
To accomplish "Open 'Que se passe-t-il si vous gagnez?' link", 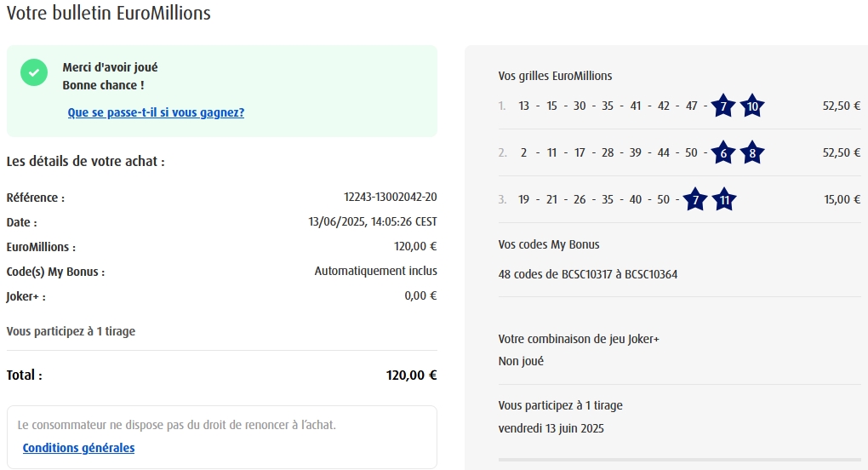I will coord(156,112).
